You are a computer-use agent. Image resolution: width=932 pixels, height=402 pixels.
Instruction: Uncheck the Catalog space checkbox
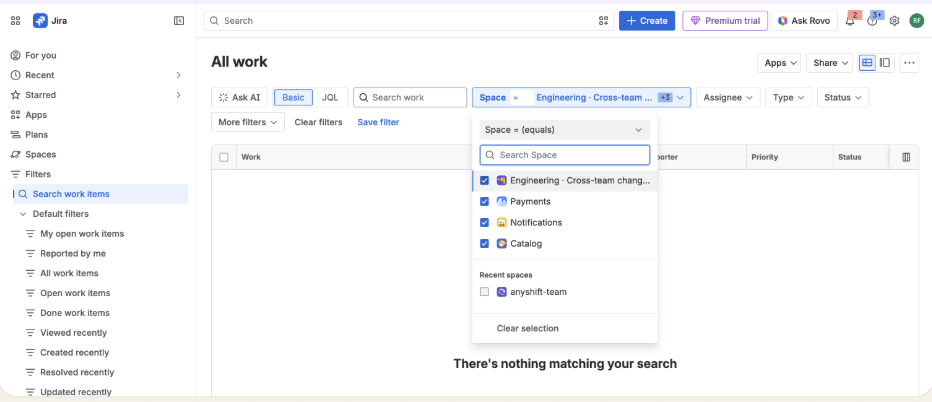point(484,244)
